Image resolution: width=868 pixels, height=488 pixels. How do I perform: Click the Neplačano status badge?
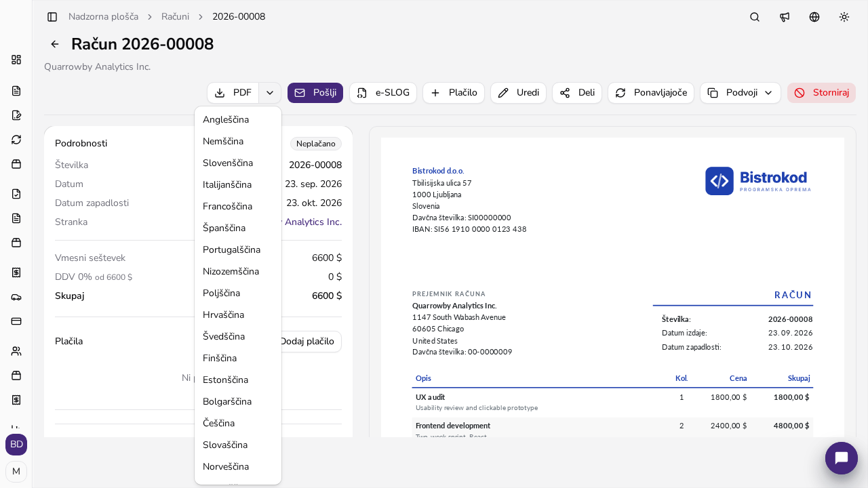(x=316, y=144)
